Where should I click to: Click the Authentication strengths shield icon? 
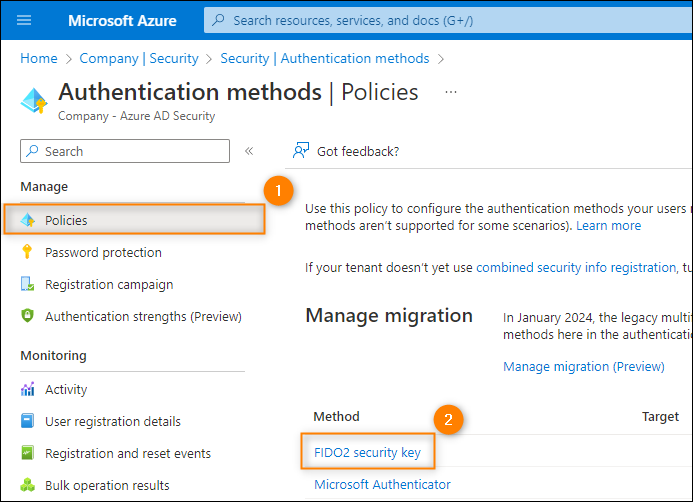pyautogui.click(x=27, y=316)
